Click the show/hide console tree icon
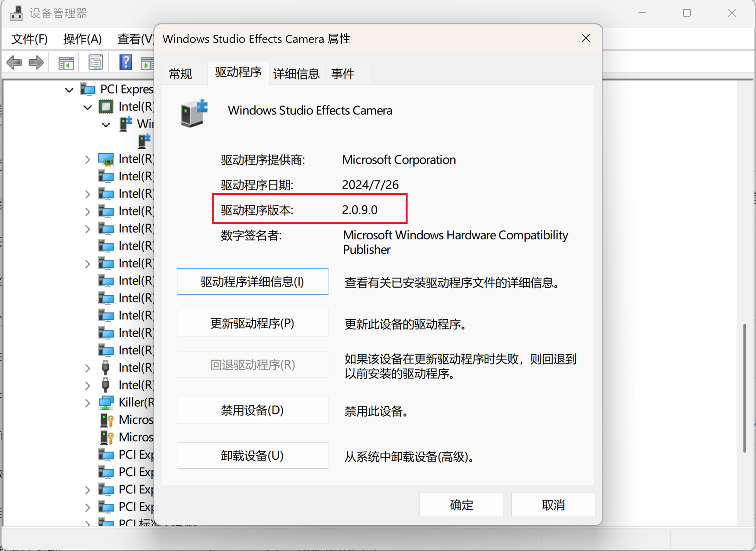The height and width of the screenshot is (551, 756). [66, 63]
